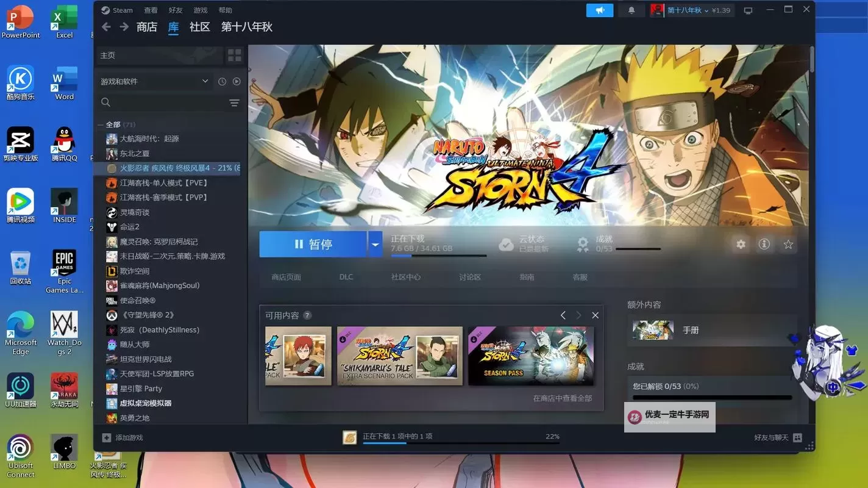The height and width of the screenshot is (488, 868).
Task: Show game info icon
Action: pos(764,244)
